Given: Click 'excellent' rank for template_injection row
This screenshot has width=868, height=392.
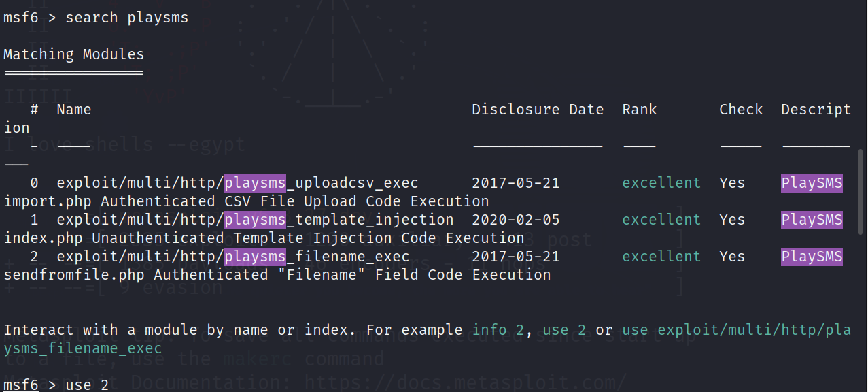Looking at the screenshot, I should [661, 220].
